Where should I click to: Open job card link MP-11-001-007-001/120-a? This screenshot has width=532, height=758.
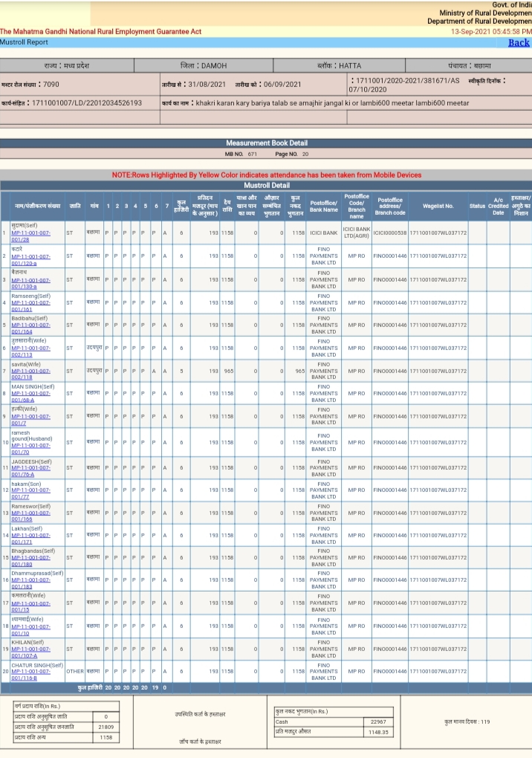30,260
